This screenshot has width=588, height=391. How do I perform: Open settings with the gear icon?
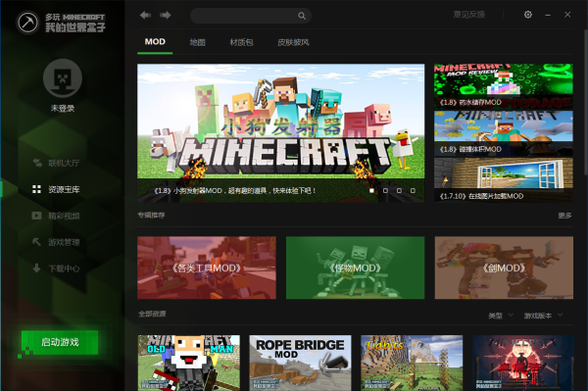click(x=527, y=15)
